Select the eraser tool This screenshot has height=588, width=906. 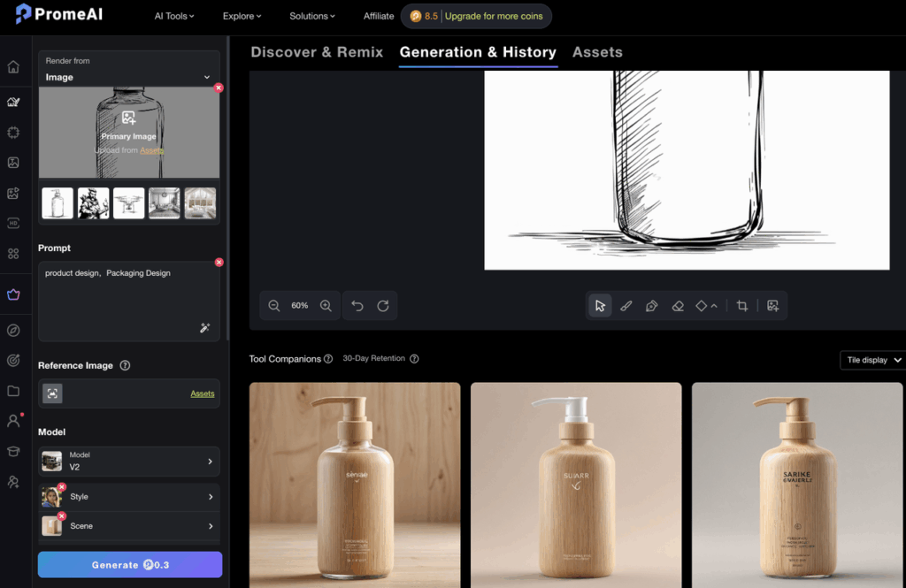(678, 306)
